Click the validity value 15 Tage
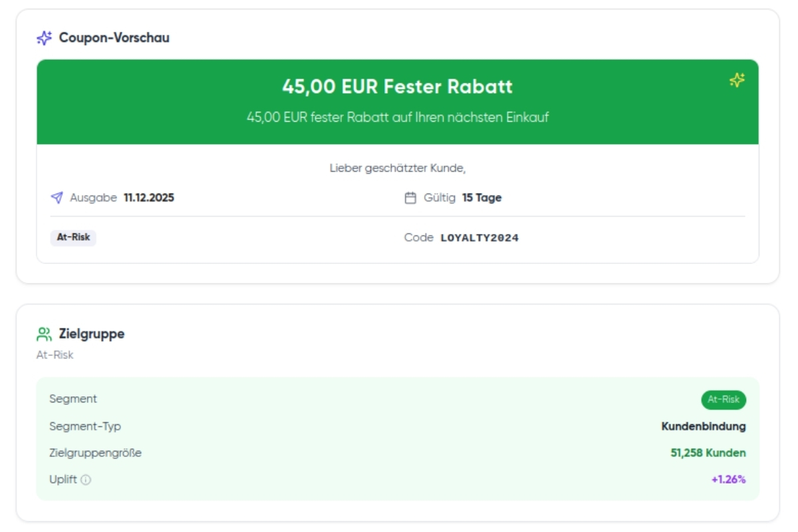Image resolution: width=798 pixels, height=532 pixels. 482,198
